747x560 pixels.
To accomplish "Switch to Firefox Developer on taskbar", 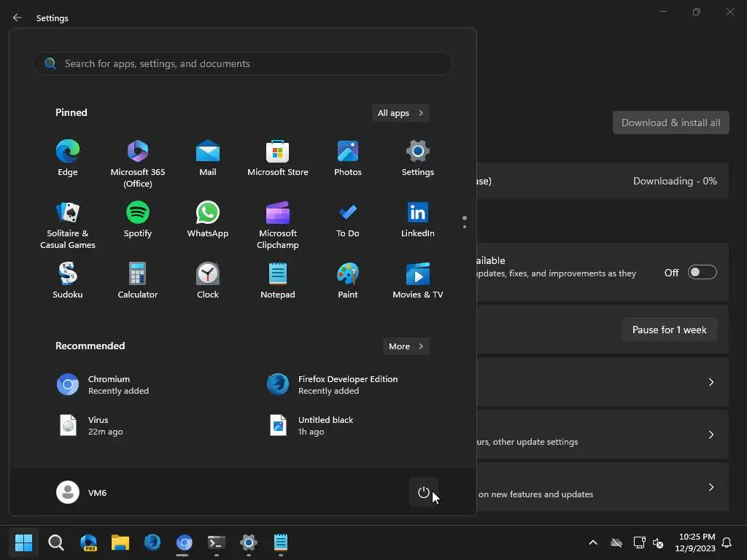I will 152,542.
